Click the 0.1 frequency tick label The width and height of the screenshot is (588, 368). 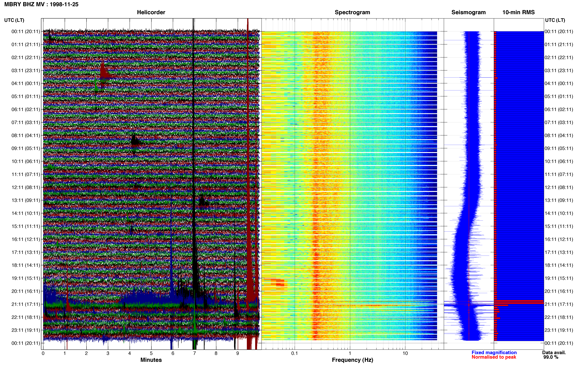coord(295,353)
